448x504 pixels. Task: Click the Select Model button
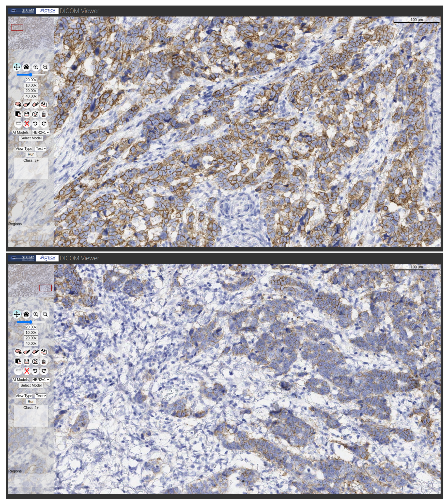tap(31, 138)
